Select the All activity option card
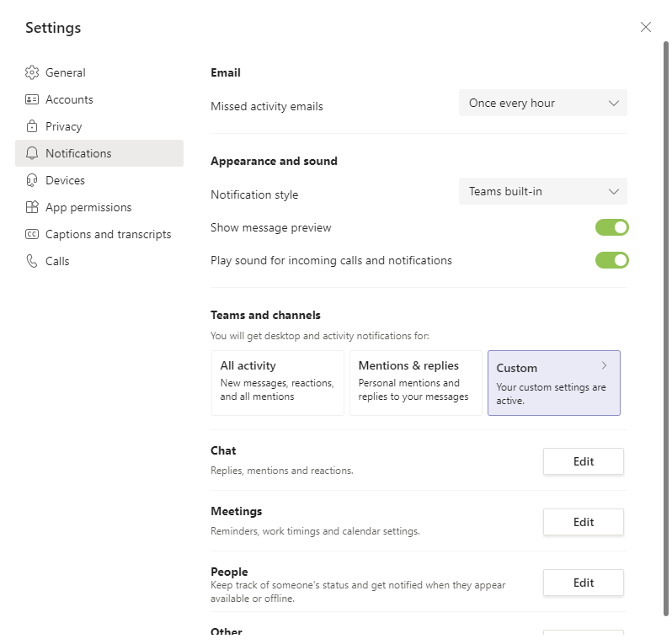The height and width of the screenshot is (644, 672). click(278, 383)
